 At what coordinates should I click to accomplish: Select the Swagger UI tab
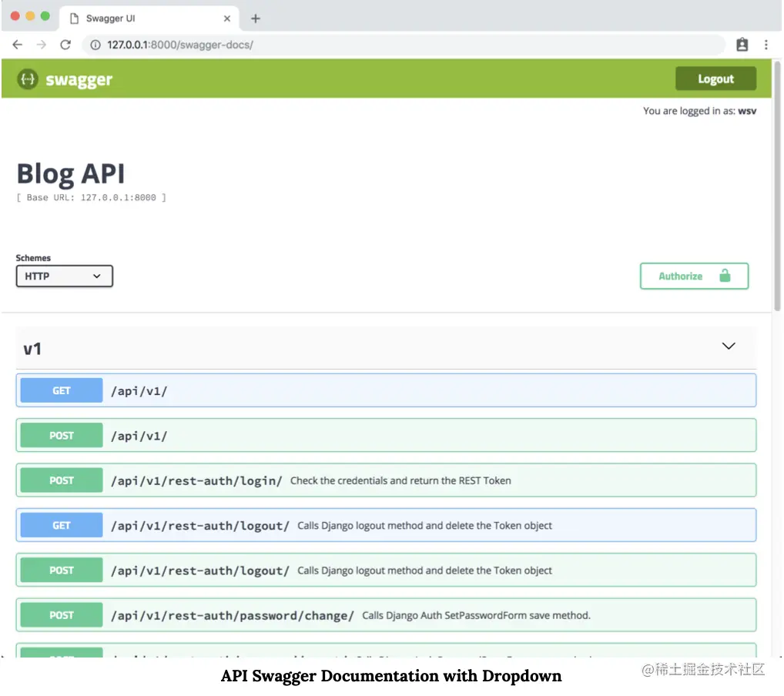[x=149, y=18]
